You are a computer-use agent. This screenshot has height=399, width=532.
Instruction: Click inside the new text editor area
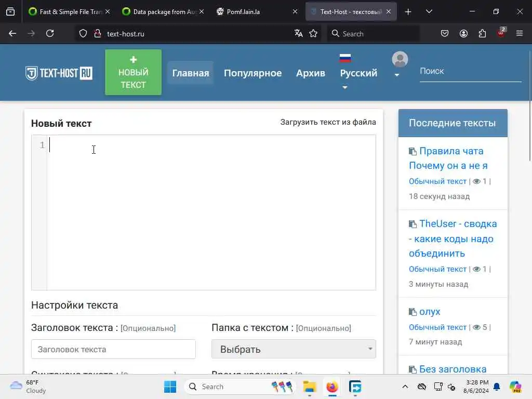[x=211, y=212]
